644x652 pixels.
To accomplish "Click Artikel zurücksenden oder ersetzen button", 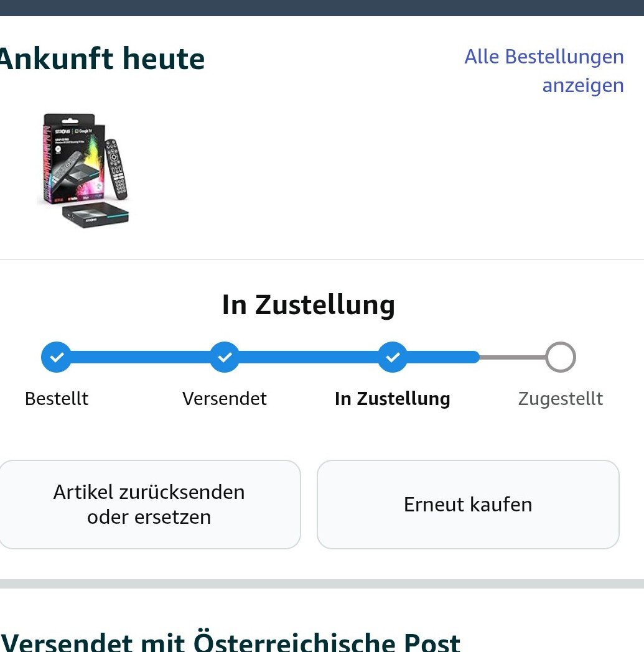I will [149, 505].
